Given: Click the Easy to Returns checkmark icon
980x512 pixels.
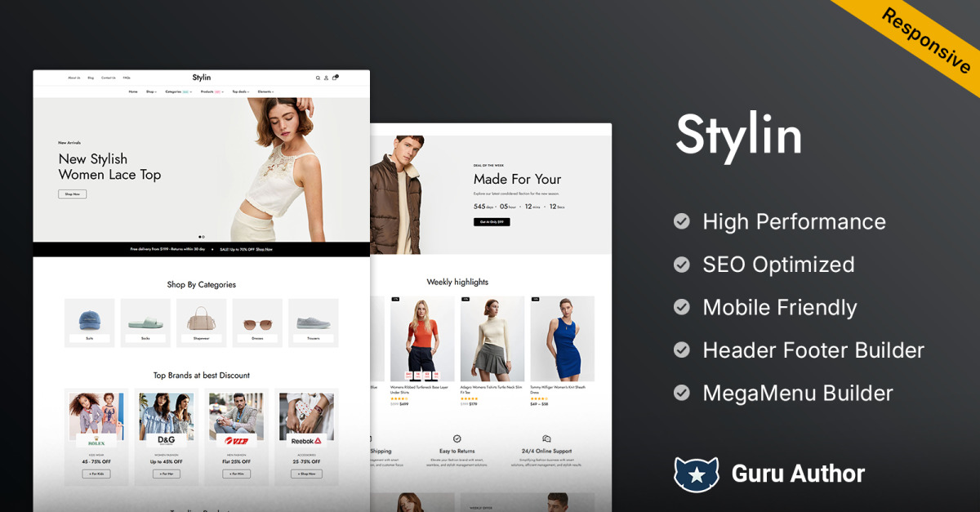Looking at the screenshot, I should (x=457, y=439).
